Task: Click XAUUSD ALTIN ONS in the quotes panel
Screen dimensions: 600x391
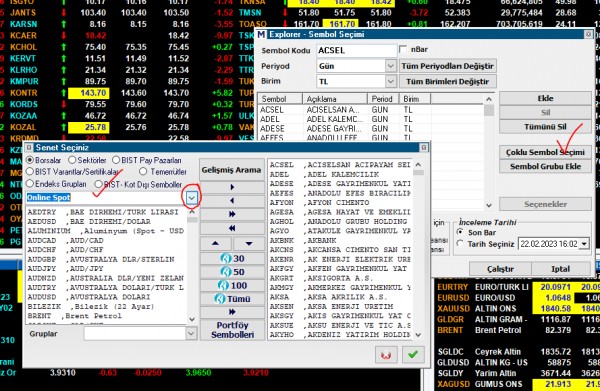Action: click(518, 308)
